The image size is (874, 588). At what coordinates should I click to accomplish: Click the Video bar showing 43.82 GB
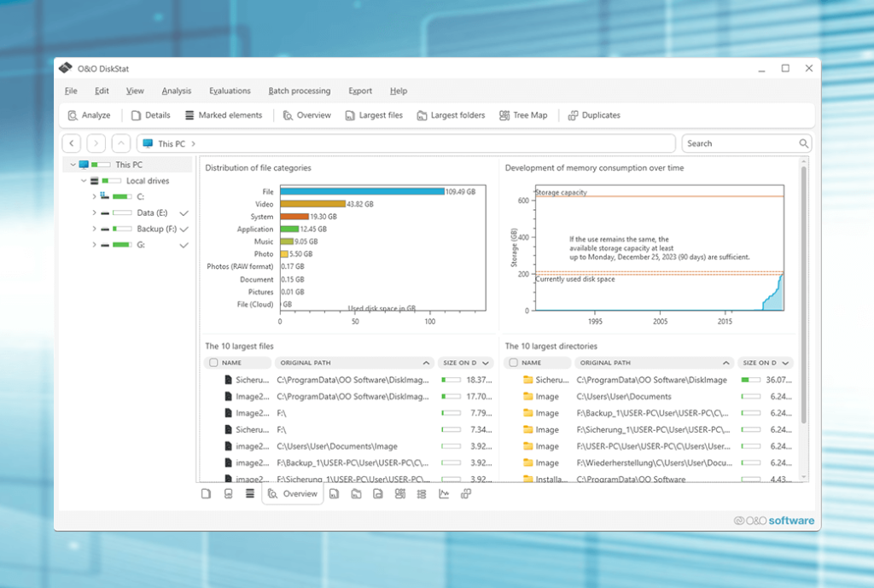point(312,204)
